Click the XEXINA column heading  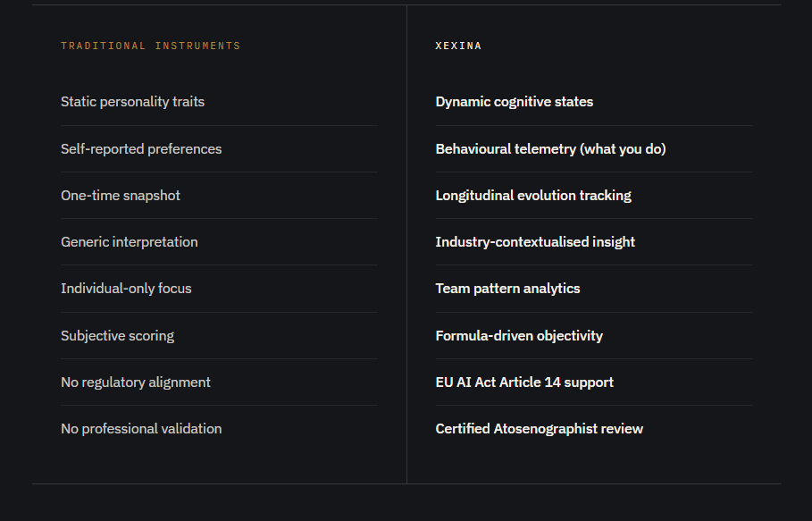coord(458,46)
